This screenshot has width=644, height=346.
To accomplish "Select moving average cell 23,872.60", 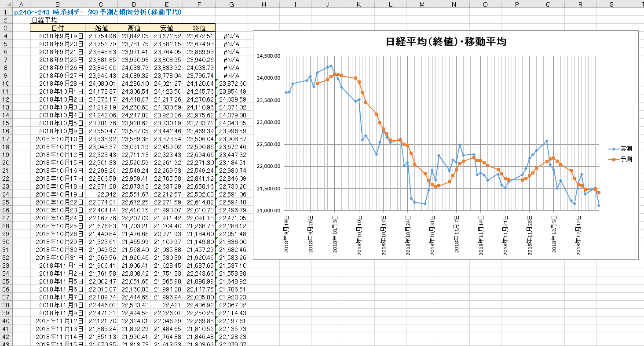I will click(231, 83).
